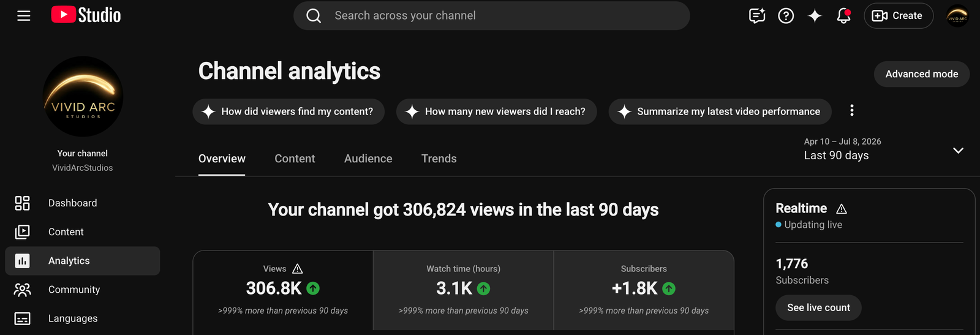Select 'Summarize my latest video performance' prompt

[720, 111]
